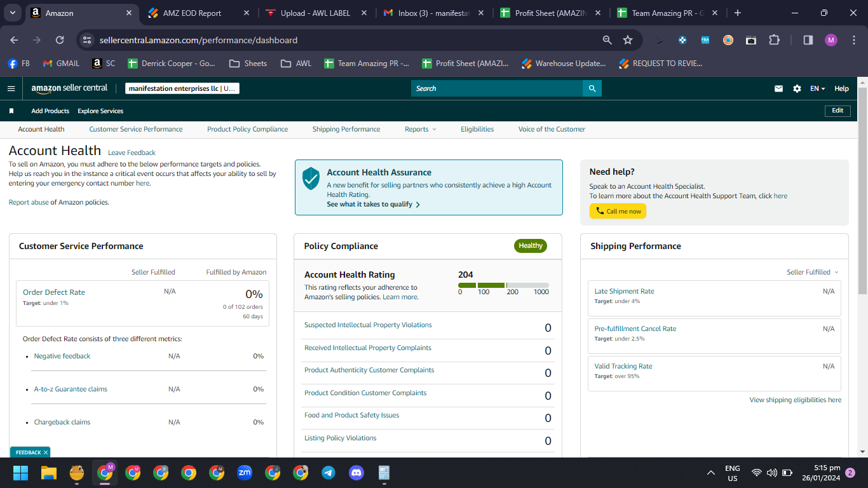Screen dimensions: 868x488
Task: Open the manifestation enterprises llc account switcher
Action: (182, 89)
